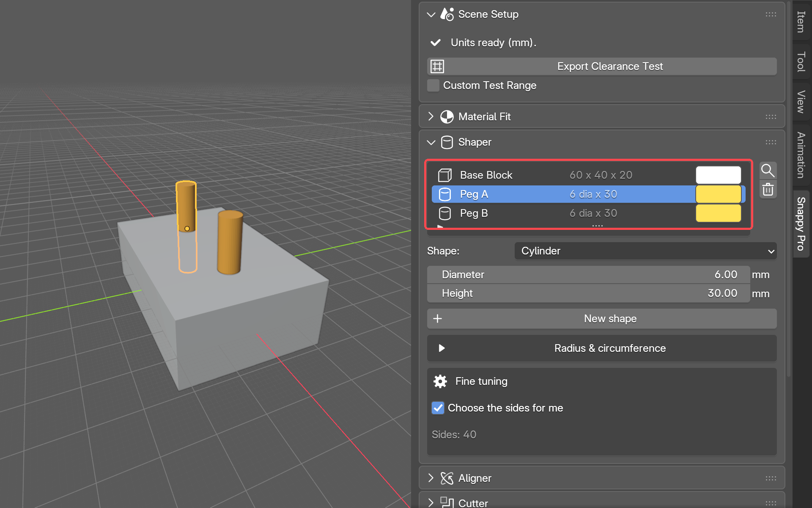Screen dimensions: 812x508
Task: Click the grid icon on Export Clearance Test
Action: click(x=437, y=66)
